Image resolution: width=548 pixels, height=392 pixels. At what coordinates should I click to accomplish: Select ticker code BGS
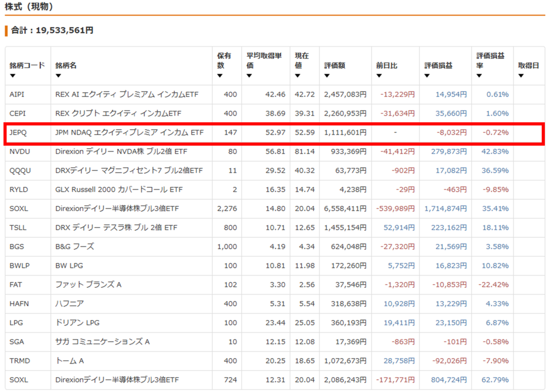[16, 246]
